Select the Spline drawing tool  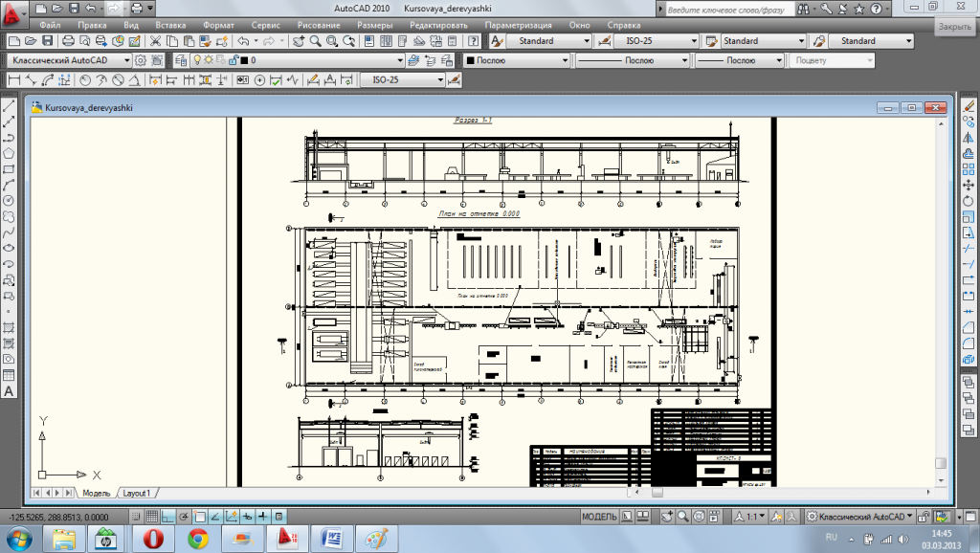coord(9,233)
